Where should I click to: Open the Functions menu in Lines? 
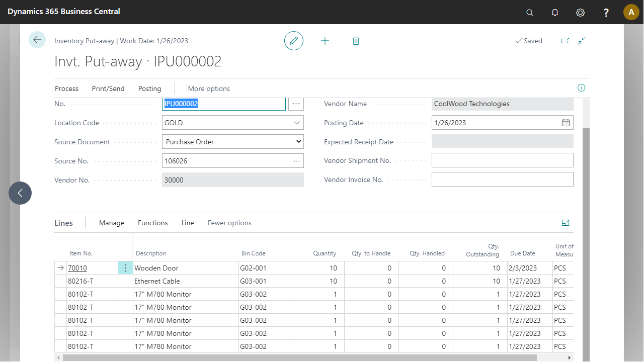coord(153,223)
